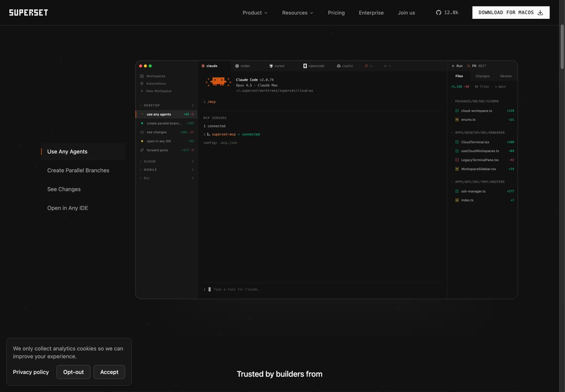565x392 pixels.
Task: Go to the Enterprise page
Action: (x=371, y=13)
